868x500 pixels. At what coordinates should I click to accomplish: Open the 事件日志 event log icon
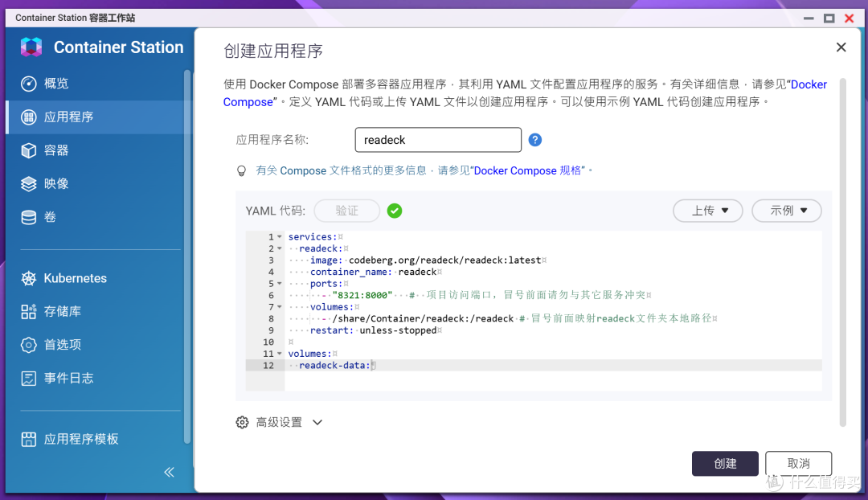(29, 378)
